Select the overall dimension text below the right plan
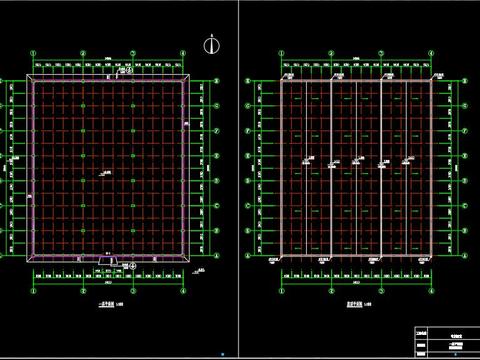 356,283
